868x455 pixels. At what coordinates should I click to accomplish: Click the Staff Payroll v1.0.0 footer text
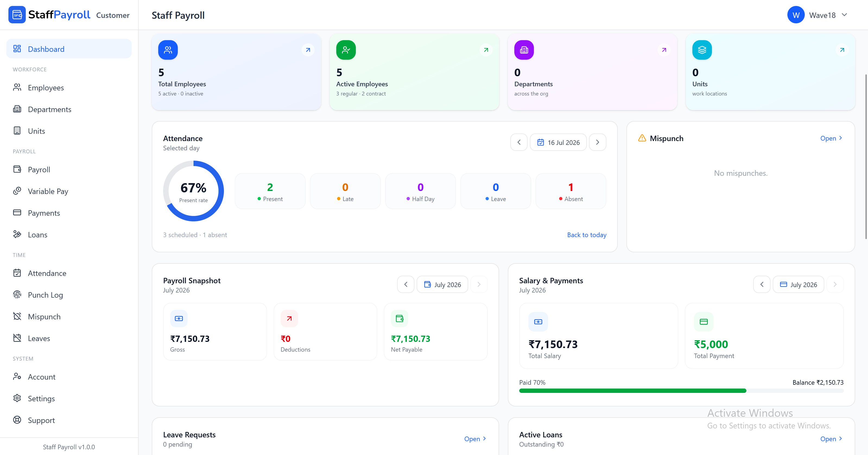pos(69,447)
